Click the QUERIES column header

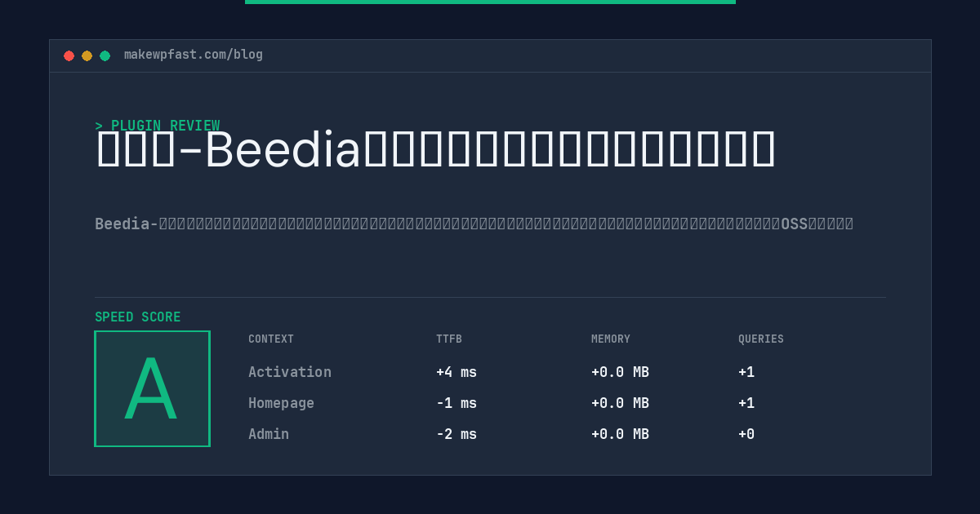pyautogui.click(x=761, y=339)
